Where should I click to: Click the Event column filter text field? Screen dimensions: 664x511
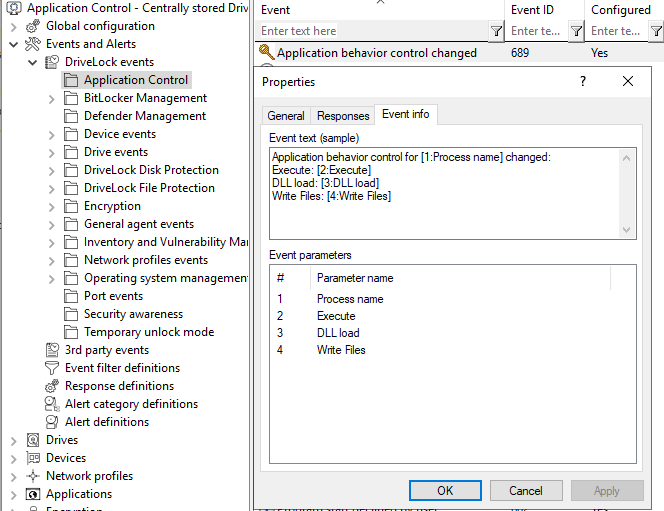373,31
